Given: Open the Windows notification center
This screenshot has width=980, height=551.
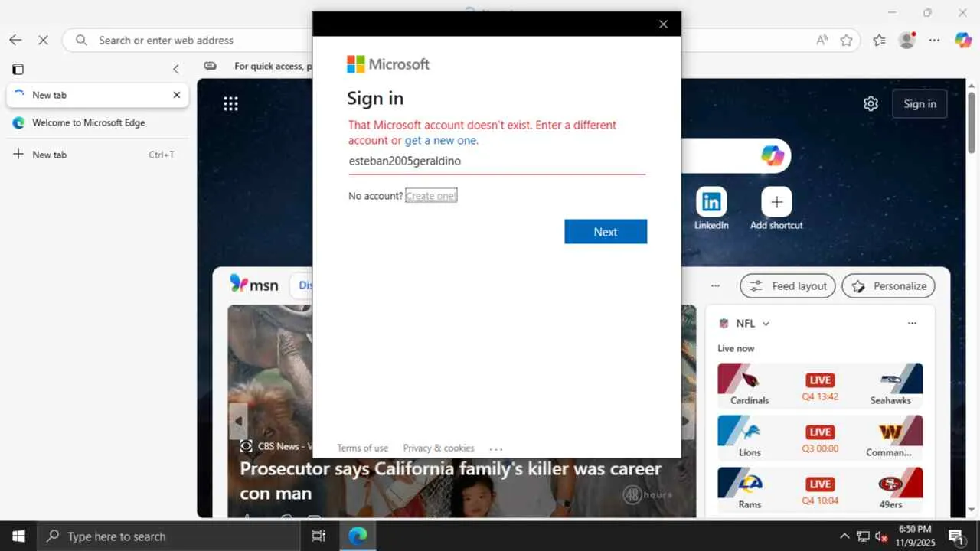Looking at the screenshot, I should click(955, 536).
